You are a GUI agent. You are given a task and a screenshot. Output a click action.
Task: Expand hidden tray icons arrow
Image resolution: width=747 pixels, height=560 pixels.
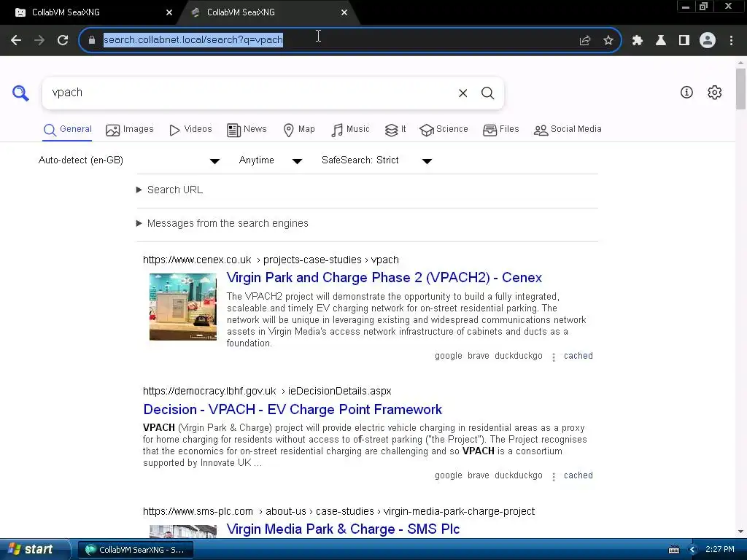click(692, 550)
